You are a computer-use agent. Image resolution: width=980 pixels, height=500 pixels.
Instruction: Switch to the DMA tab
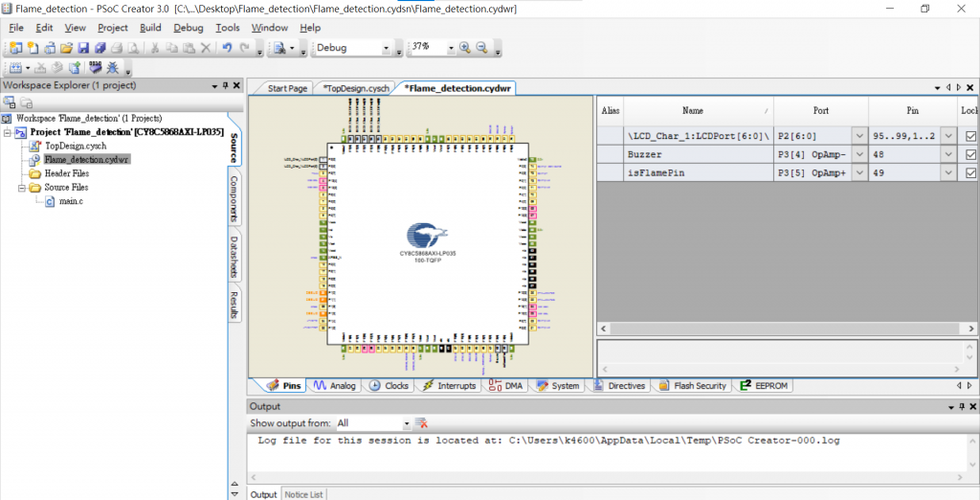[506, 385]
